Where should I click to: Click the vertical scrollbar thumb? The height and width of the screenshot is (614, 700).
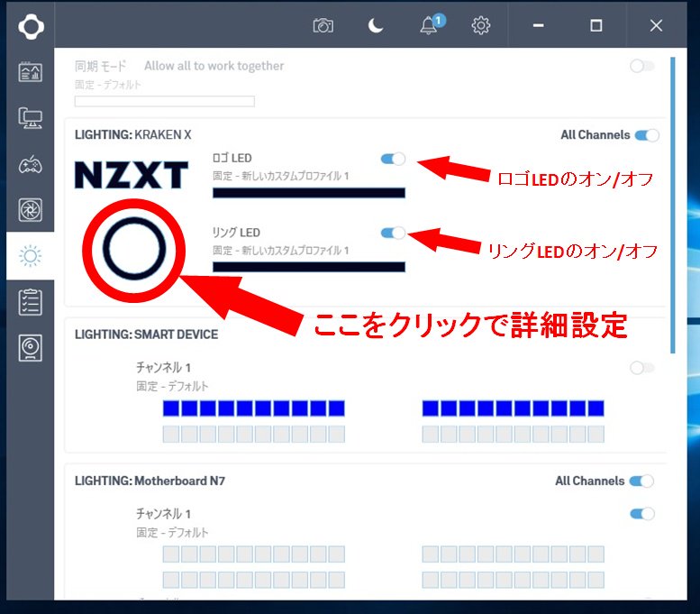(673, 206)
